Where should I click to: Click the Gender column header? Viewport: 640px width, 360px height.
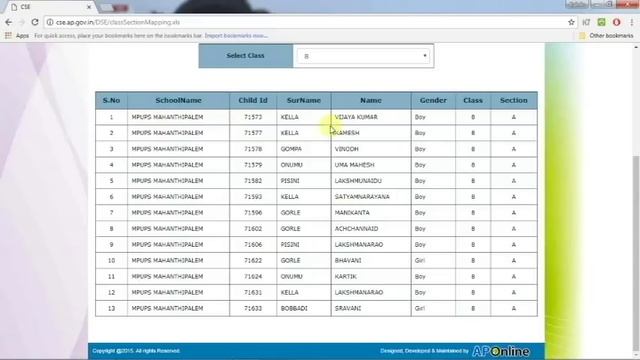(433, 100)
